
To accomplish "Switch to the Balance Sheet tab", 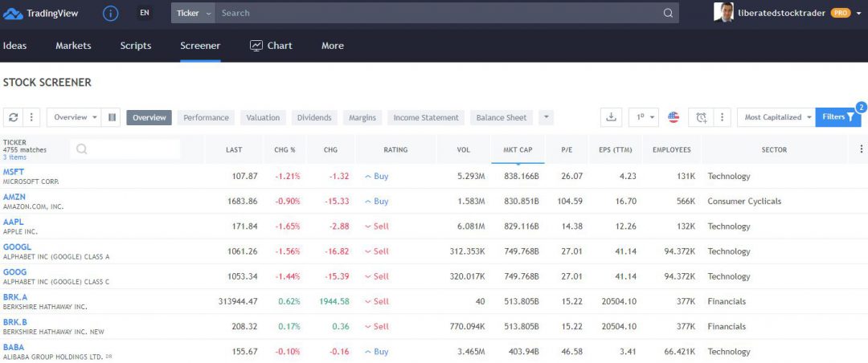I will [502, 117].
